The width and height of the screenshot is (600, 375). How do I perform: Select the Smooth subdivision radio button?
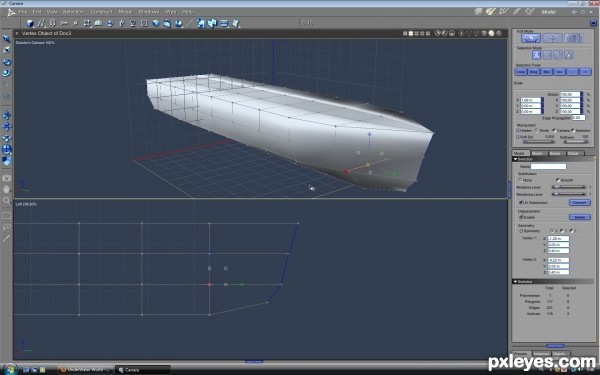point(558,180)
